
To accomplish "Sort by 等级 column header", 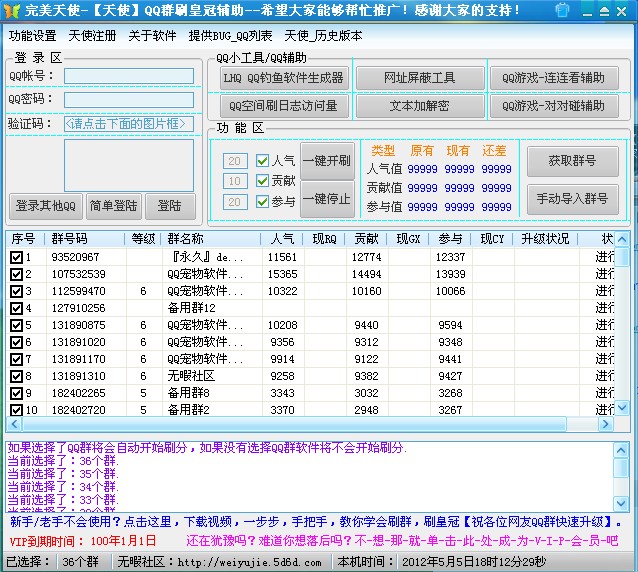I will [x=143, y=239].
